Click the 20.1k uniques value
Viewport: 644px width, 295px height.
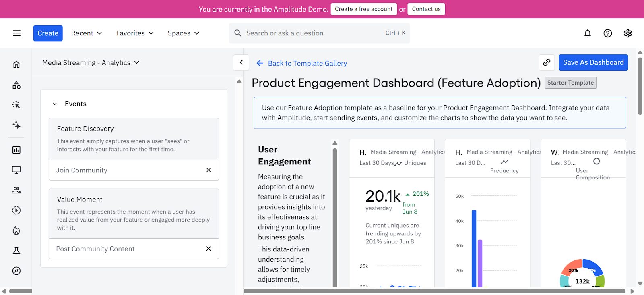pos(383,196)
